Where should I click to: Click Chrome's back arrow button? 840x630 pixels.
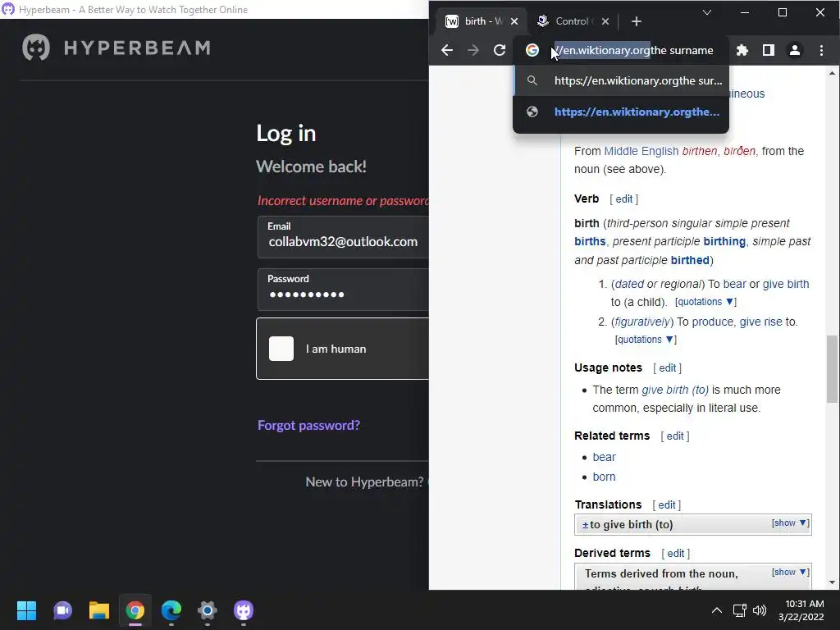coord(447,50)
